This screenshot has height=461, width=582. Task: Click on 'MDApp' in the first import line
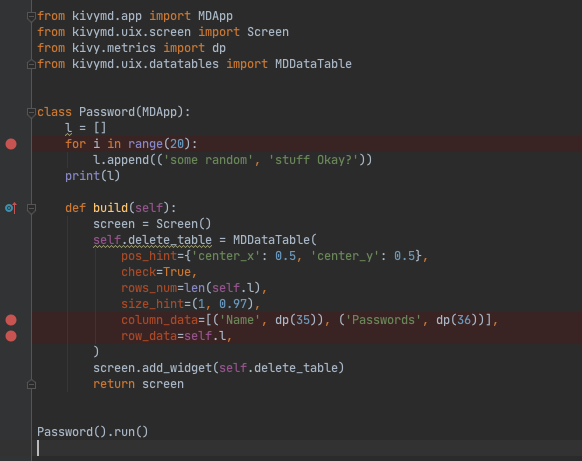pos(215,16)
